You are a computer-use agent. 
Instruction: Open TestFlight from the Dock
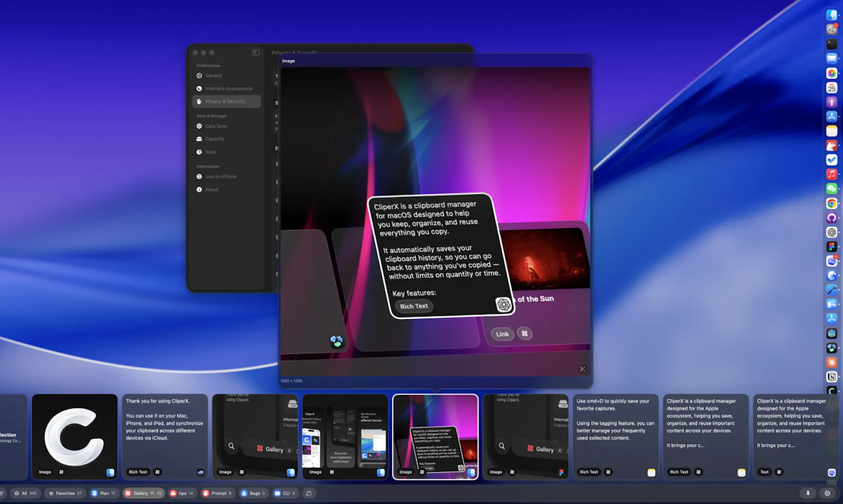[831, 319]
